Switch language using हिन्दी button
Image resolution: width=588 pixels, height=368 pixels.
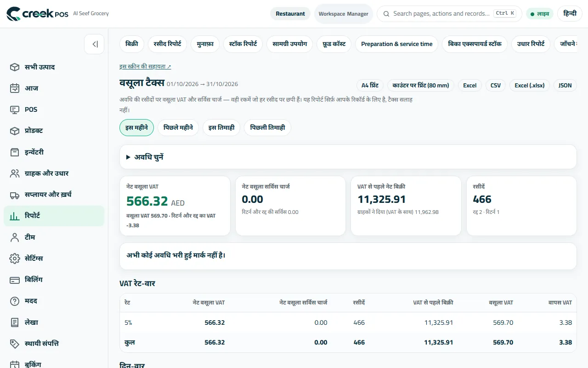(570, 14)
